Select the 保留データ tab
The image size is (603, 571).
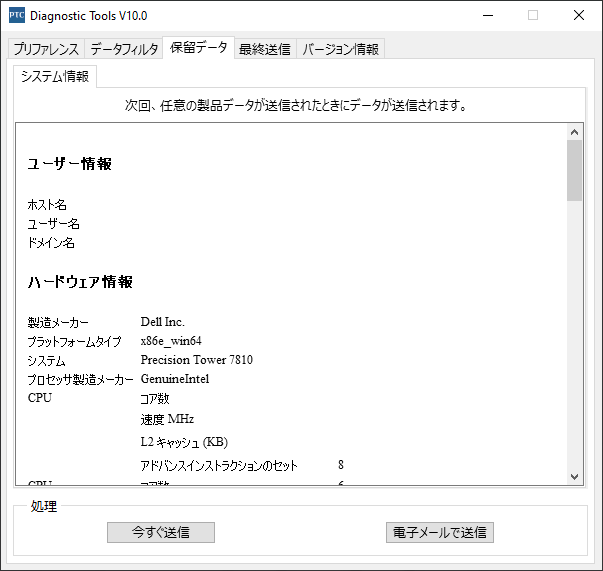click(198, 48)
